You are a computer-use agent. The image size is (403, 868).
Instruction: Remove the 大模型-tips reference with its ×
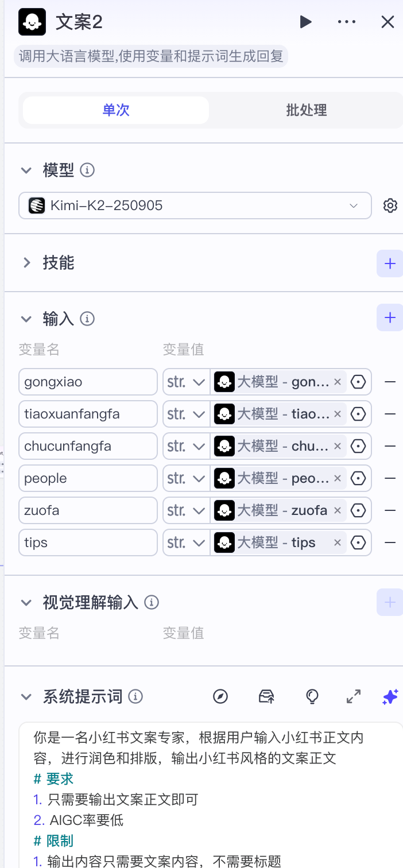tap(338, 542)
